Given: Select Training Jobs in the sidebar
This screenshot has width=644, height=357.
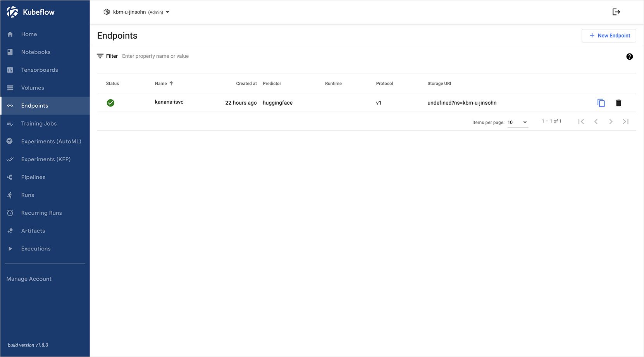Looking at the screenshot, I should click(x=45, y=124).
